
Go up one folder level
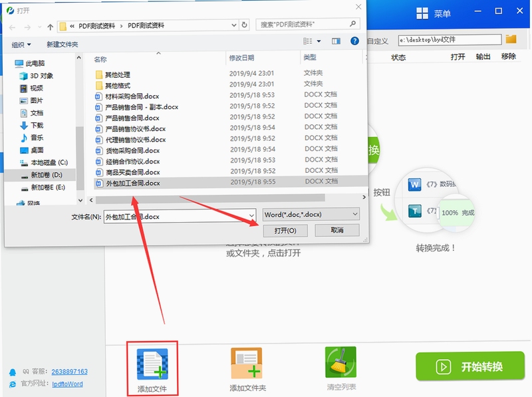click(x=51, y=27)
